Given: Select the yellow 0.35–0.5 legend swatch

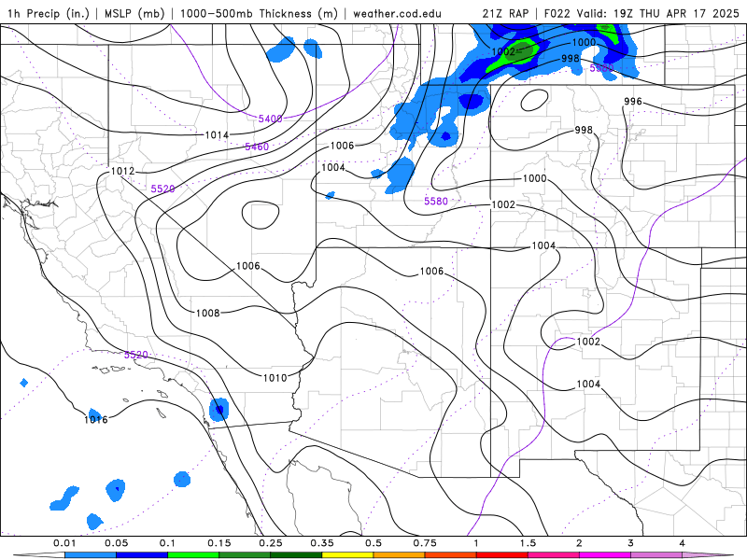Looking at the screenshot, I should coord(347,555).
